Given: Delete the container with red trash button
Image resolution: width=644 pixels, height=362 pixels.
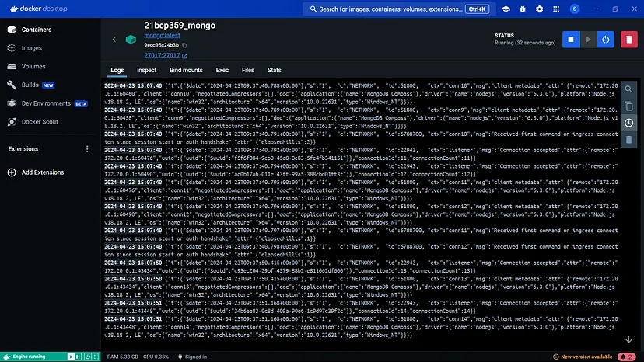Looking at the screenshot, I should pyautogui.click(x=628, y=40).
